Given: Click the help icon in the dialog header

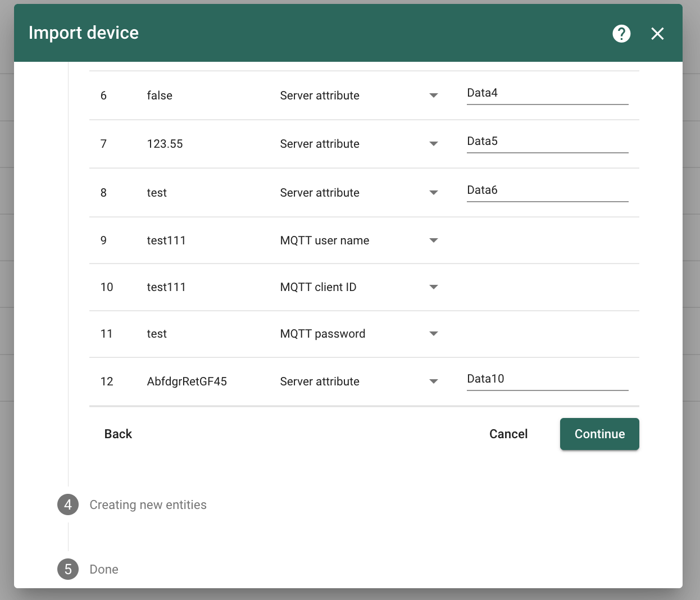Looking at the screenshot, I should 621,34.
